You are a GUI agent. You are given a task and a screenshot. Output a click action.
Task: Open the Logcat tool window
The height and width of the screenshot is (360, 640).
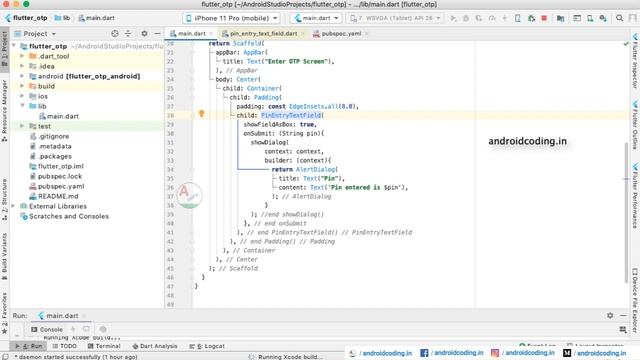[207, 346]
